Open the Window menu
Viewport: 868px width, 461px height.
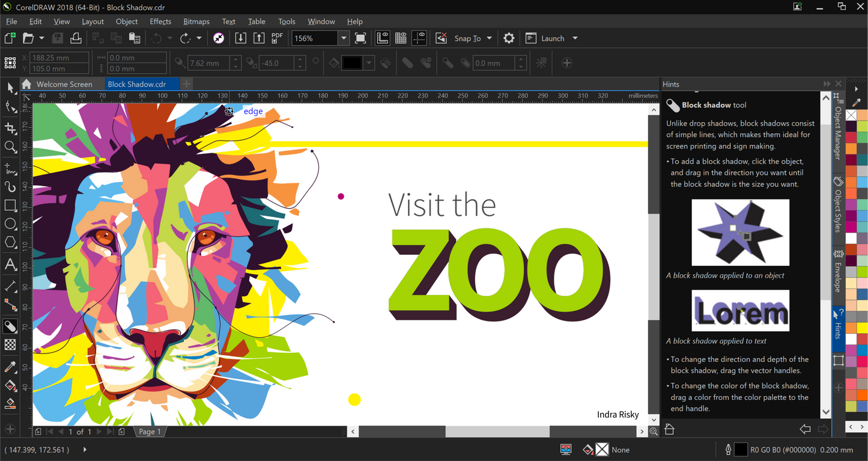321,21
